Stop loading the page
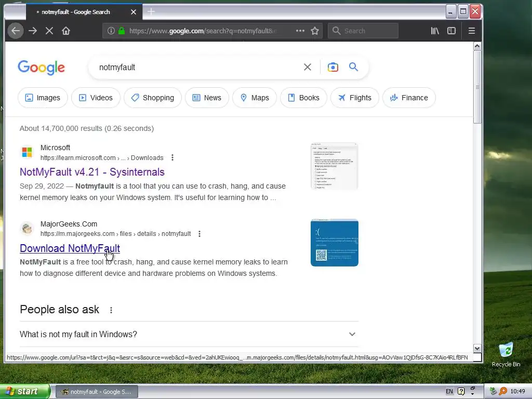The image size is (532, 399). pyautogui.click(x=49, y=31)
